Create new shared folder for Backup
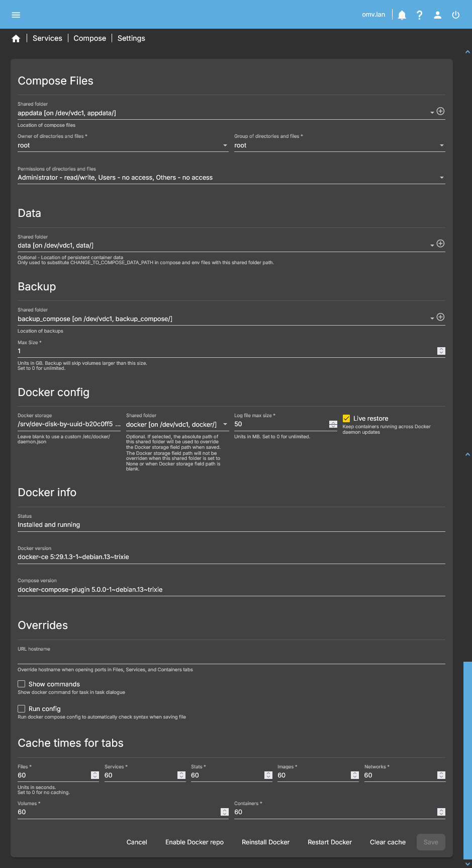The height and width of the screenshot is (868, 472). pyautogui.click(x=440, y=317)
